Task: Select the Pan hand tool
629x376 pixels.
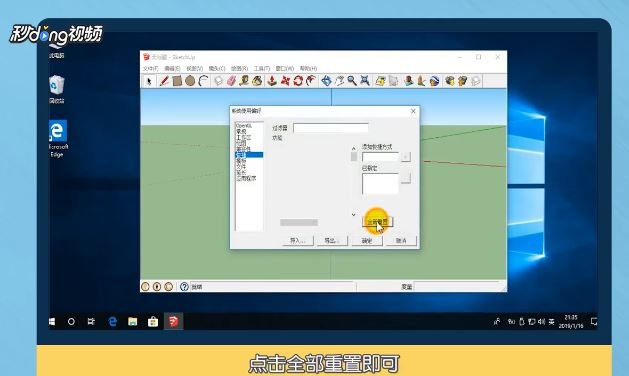Action: (x=339, y=81)
